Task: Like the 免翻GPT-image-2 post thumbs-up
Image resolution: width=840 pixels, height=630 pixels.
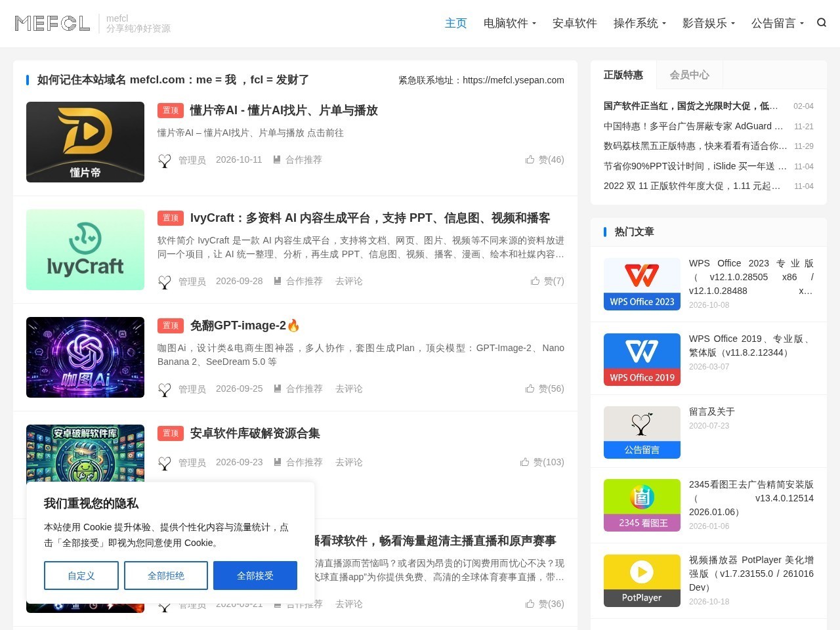Action: pyautogui.click(x=530, y=388)
